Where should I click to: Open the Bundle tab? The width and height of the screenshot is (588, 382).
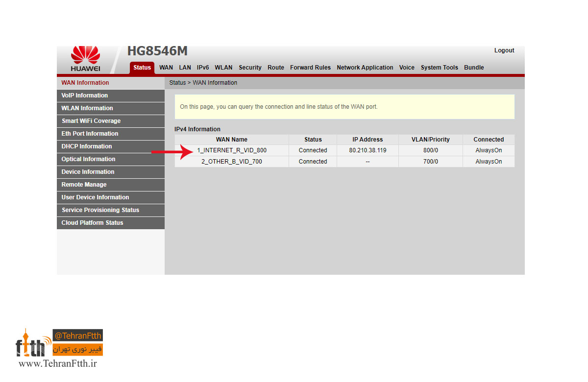point(474,68)
